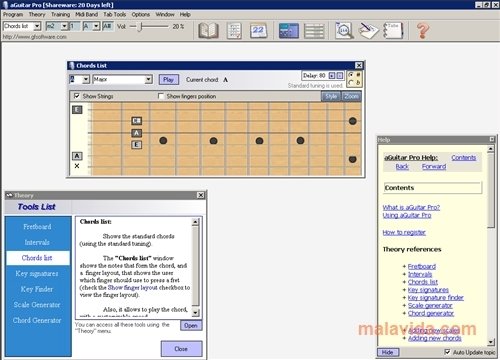
Task: Open the 'm2' interval dropdown in toolbar
Action: [x=64, y=26]
